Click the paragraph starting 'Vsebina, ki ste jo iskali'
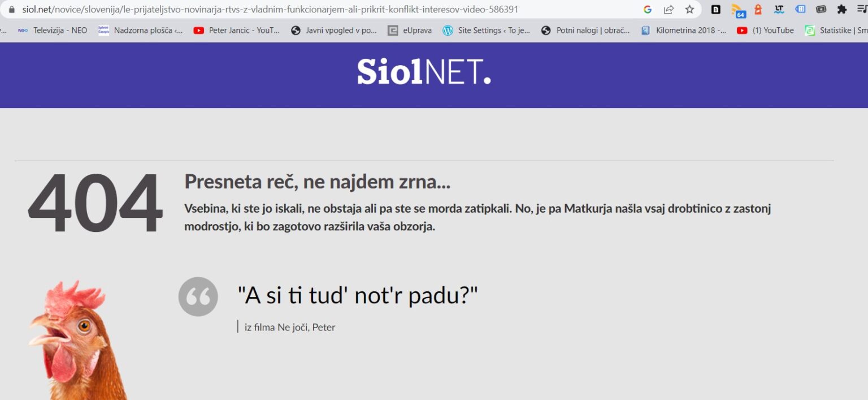868x400 pixels. (x=478, y=217)
